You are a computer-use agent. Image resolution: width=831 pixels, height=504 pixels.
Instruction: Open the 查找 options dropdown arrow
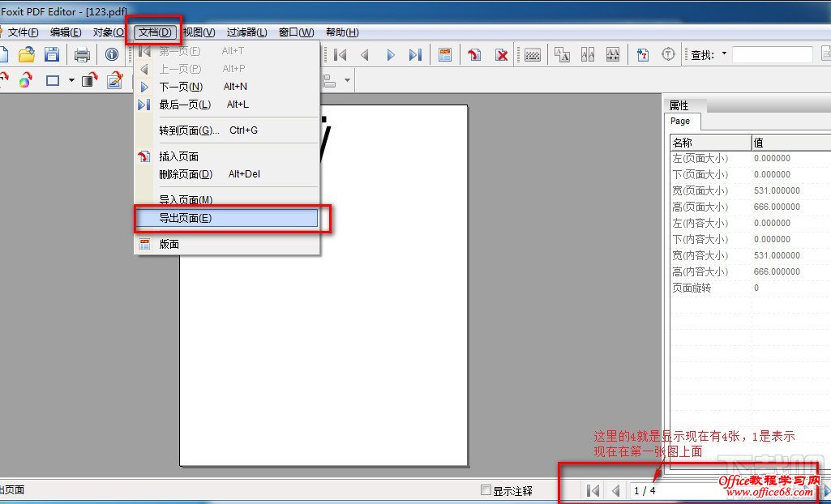point(724,54)
